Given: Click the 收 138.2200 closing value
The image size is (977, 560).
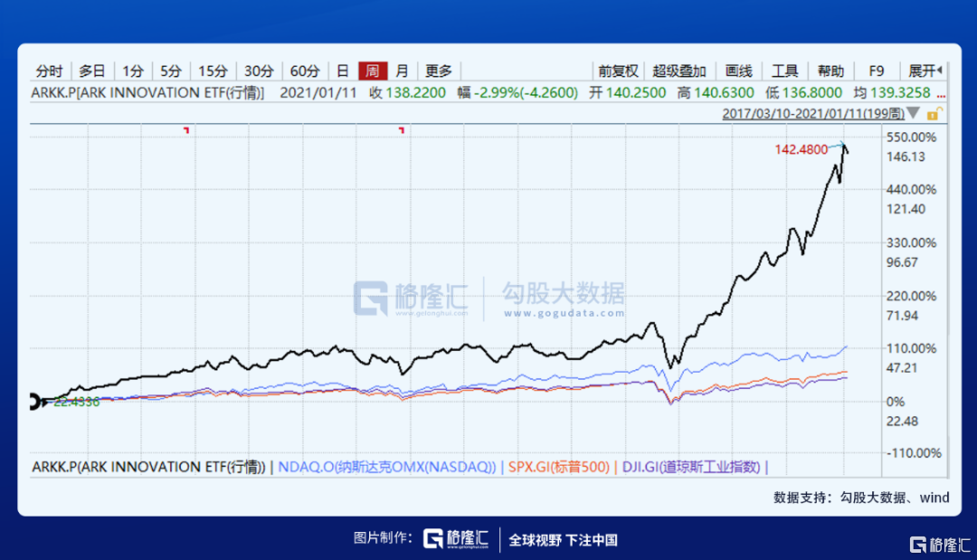Looking at the screenshot, I should [407, 93].
